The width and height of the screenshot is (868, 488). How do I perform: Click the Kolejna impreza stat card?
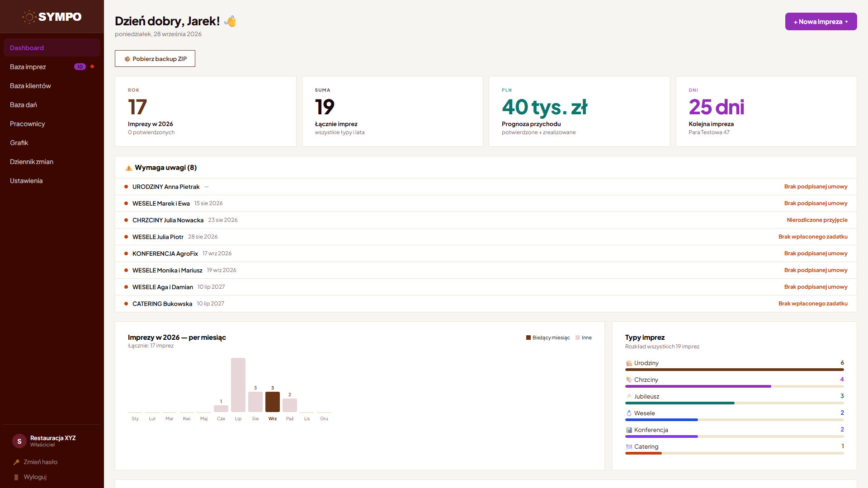point(766,111)
